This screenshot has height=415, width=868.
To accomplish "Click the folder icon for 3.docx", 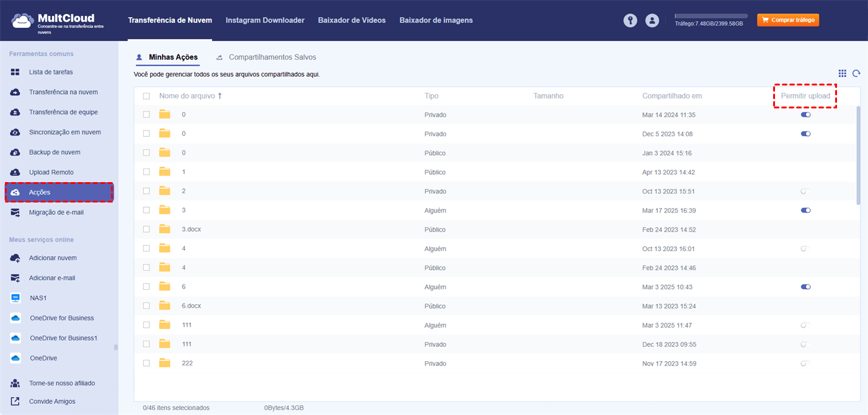I will tap(164, 229).
